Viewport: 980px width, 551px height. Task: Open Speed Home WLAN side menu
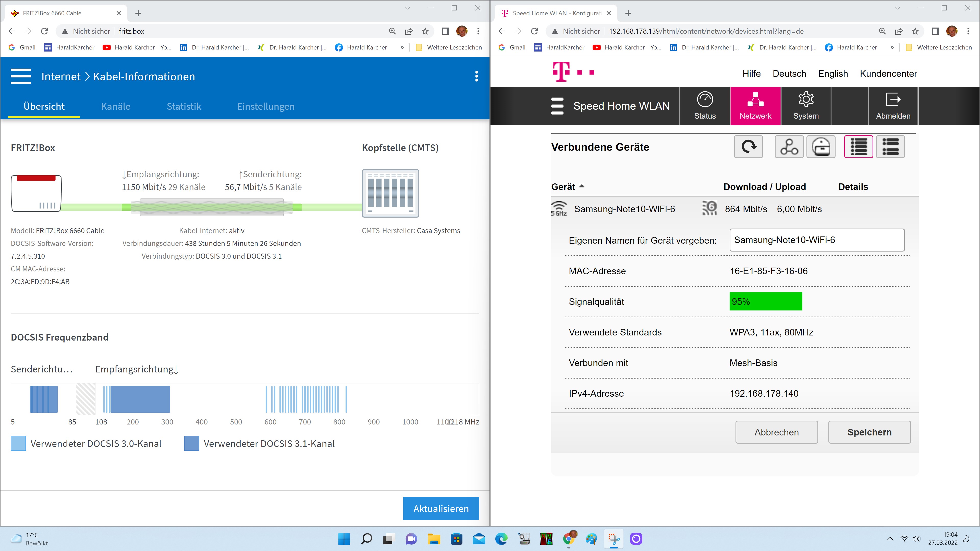click(557, 106)
